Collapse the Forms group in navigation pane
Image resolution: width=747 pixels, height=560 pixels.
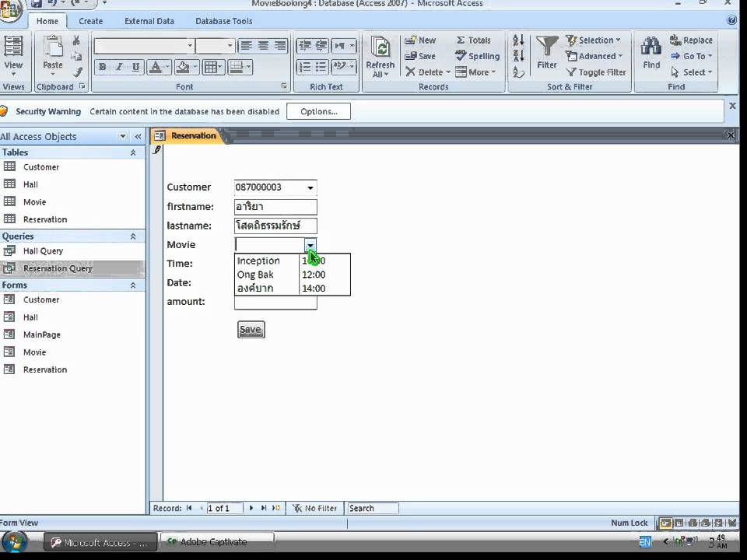pos(133,285)
